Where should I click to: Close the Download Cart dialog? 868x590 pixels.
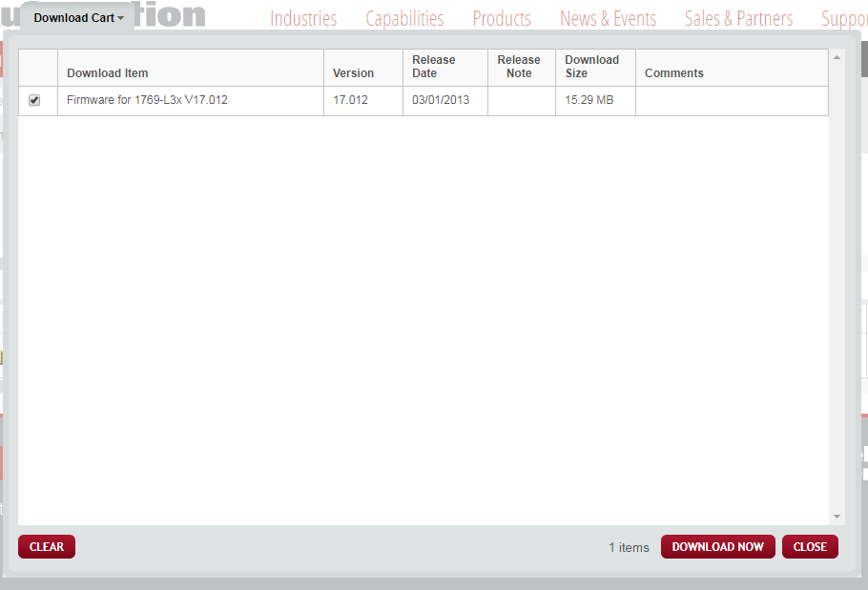(810, 547)
